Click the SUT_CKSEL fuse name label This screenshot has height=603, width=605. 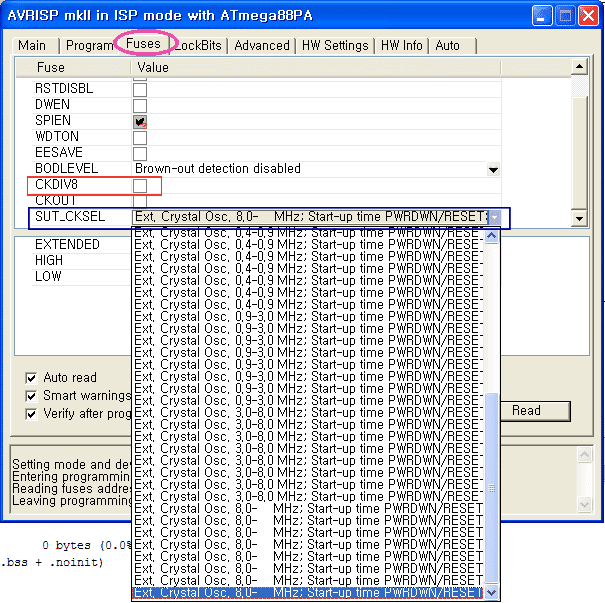click(70, 216)
